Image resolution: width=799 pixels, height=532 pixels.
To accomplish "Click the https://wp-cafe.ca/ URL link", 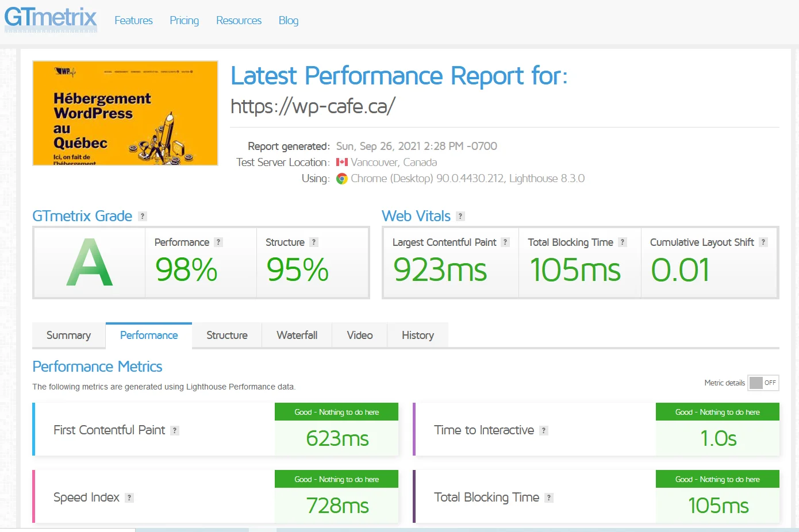I will pos(313,106).
